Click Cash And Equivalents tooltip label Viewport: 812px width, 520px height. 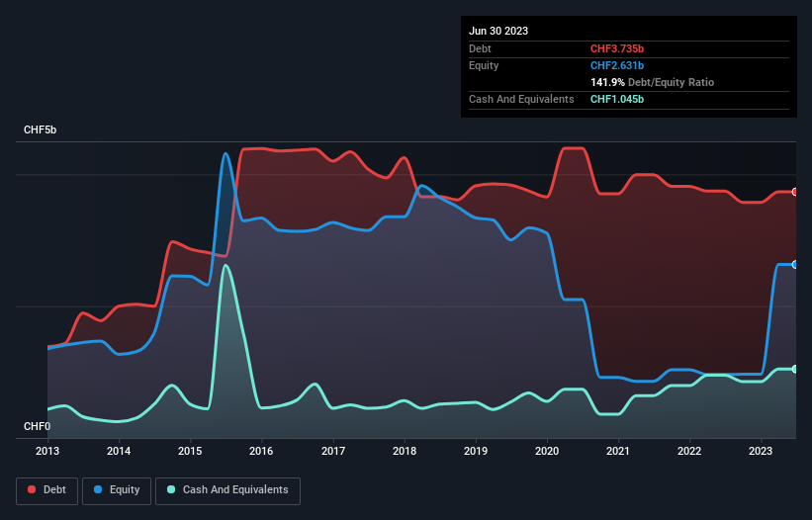(521, 99)
